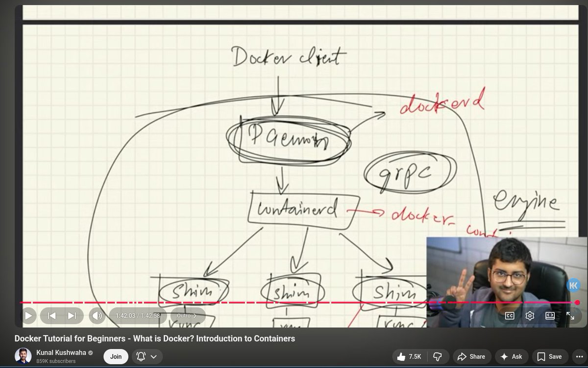This screenshot has height=368, width=588.
Task: Click the video timestamp 1:42:03 / 1:42:58
Action: [138, 315]
